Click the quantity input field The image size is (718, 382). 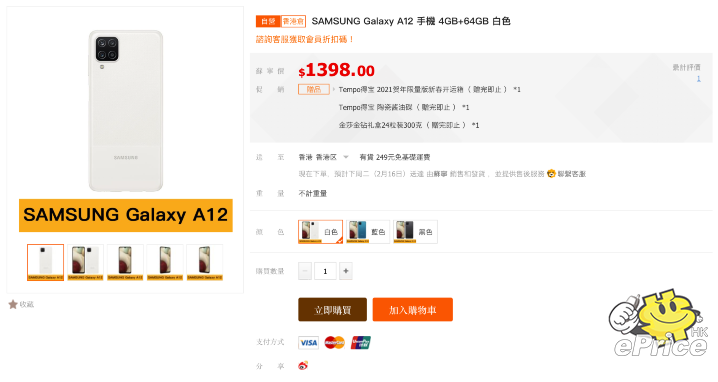pos(326,271)
